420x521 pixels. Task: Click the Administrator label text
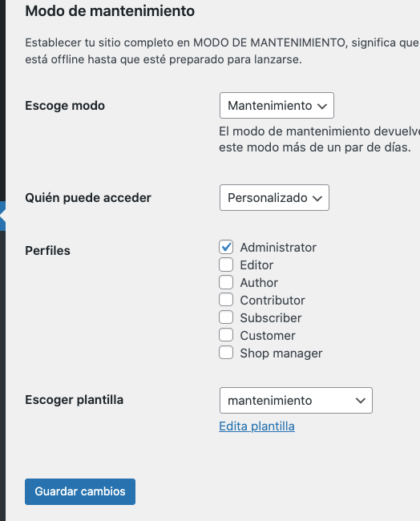click(278, 248)
